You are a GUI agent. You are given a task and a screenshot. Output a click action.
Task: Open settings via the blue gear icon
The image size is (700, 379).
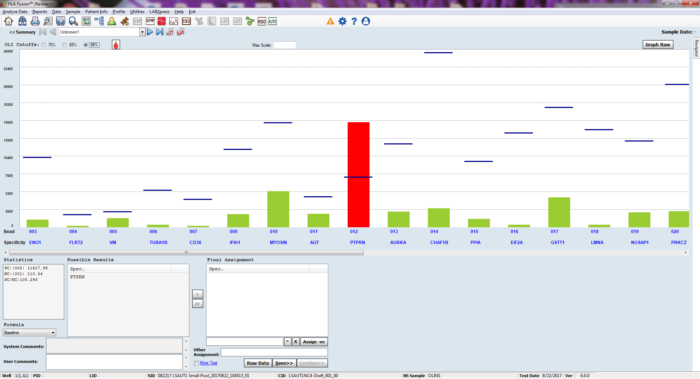pyautogui.click(x=342, y=21)
